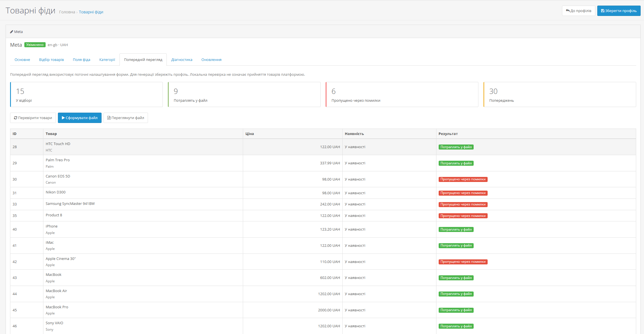The image size is (644, 334).
Task: Open 'Переглянути файл' to view the file
Action: tap(126, 118)
